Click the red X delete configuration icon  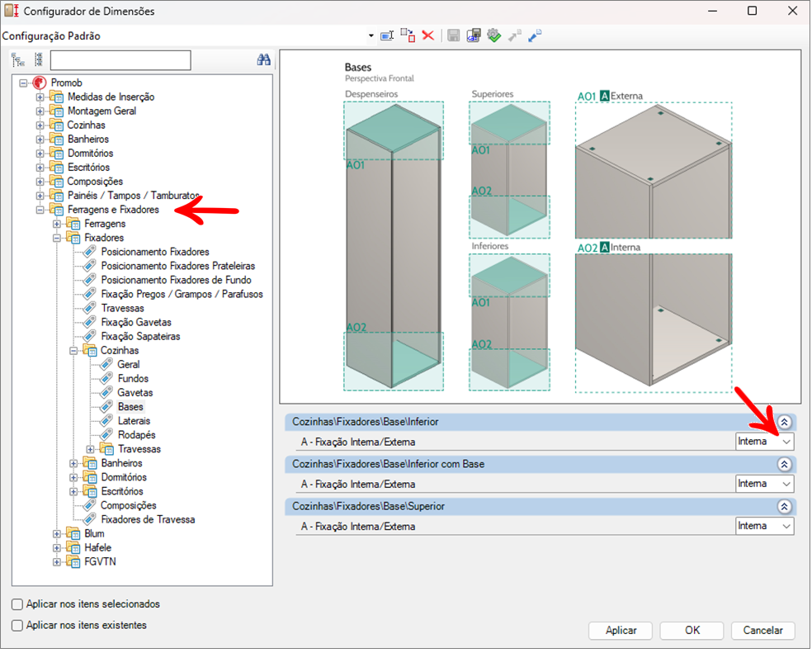(x=428, y=35)
